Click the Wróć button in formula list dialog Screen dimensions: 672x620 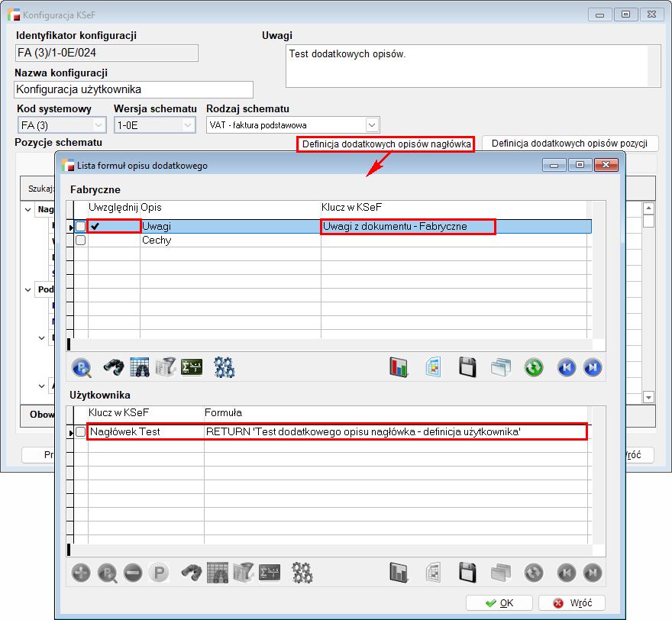coord(571,602)
